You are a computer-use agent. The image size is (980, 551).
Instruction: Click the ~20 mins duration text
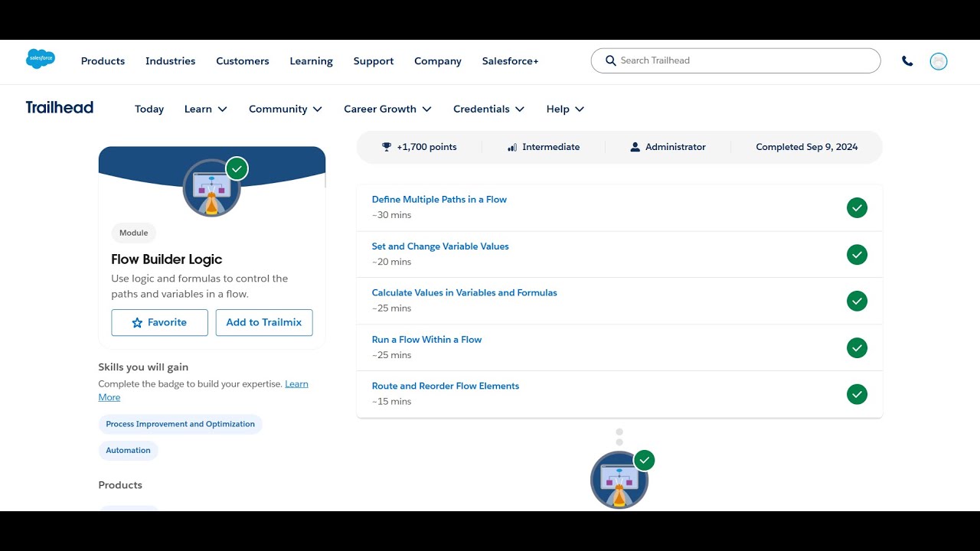click(391, 262)
